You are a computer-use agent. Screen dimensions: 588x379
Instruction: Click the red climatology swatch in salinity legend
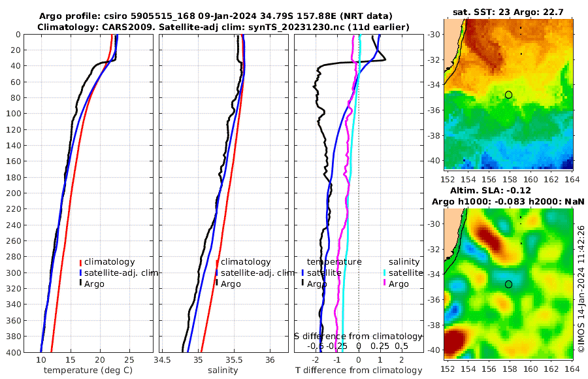point(217,262)
